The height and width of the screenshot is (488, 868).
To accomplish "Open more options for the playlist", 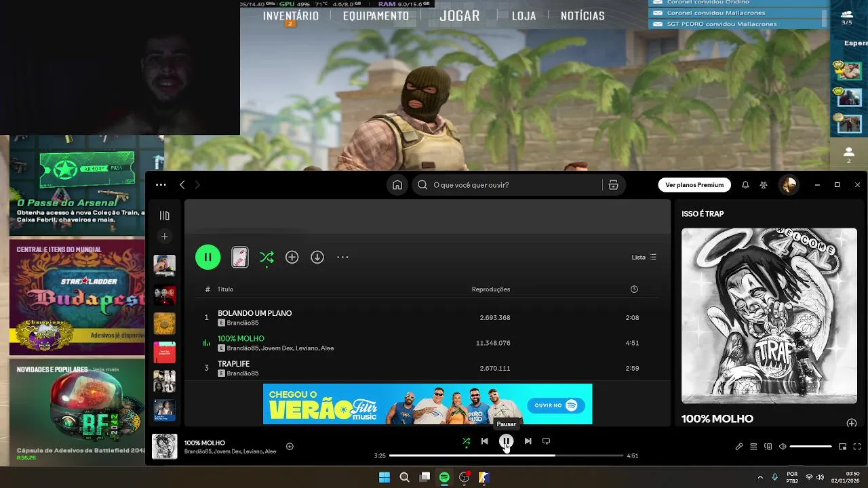I will tap(342, 257).
